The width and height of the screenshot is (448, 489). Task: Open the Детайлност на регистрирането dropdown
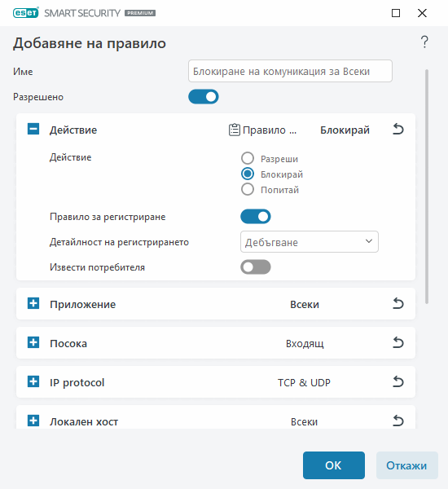click(310, 242)
